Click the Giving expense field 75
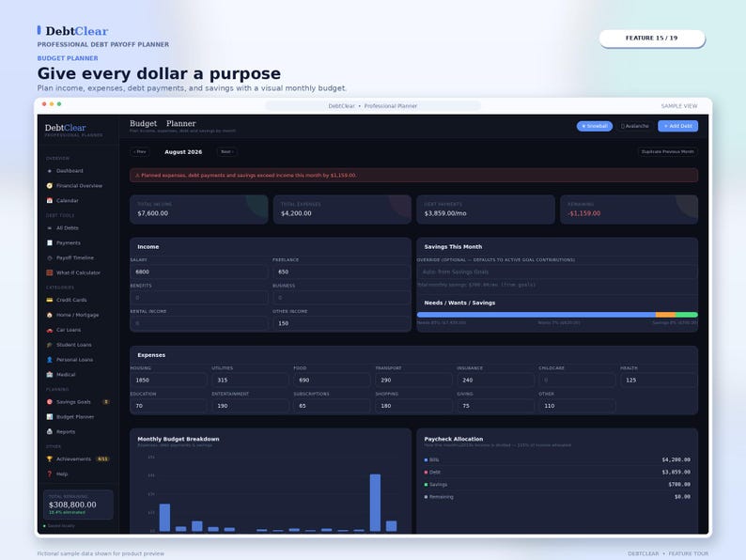The height and width of the screenshot is (560, 746). pyautogui.click(x=496, y=406)
